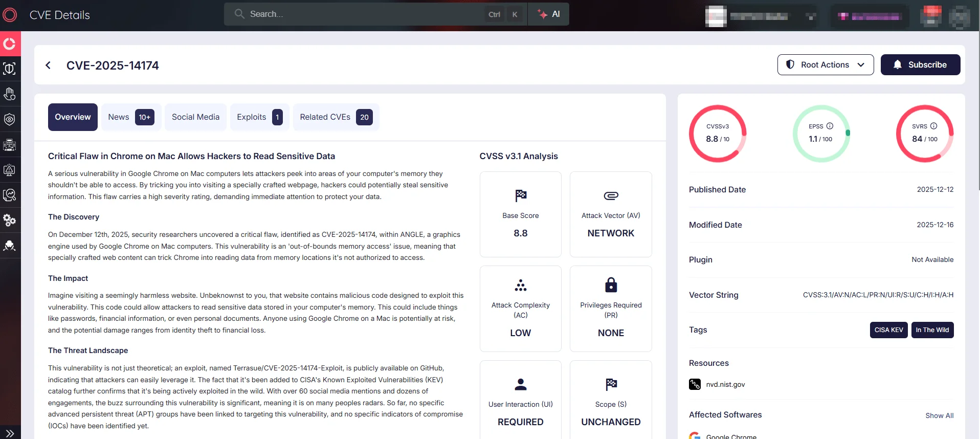Select the hand icon in left sidebar
Image resolution: width=980 pixels, height=439 pixels.
(10, 94)
